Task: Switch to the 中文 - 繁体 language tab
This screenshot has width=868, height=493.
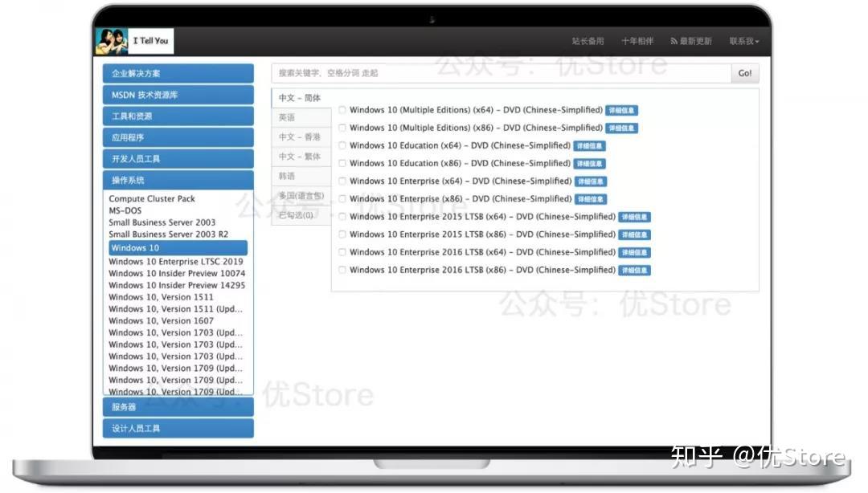Action: (301, 157)
